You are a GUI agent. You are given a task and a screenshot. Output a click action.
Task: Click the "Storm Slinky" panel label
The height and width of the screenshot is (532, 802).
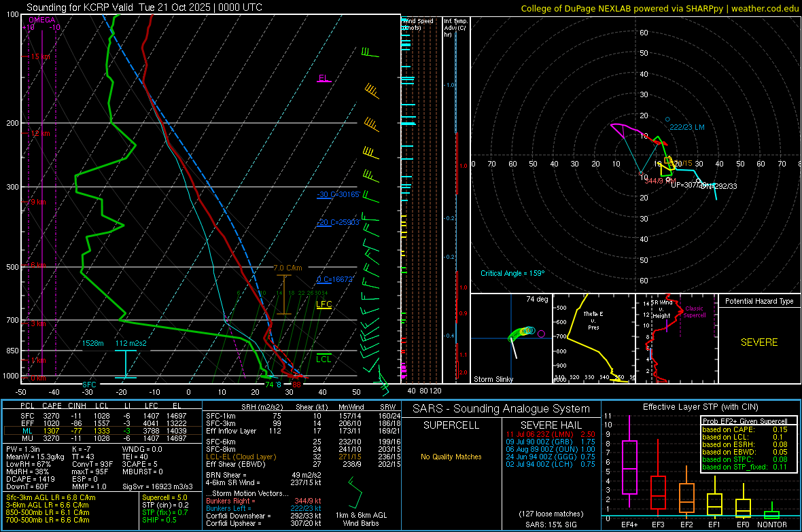click(493, 379)
